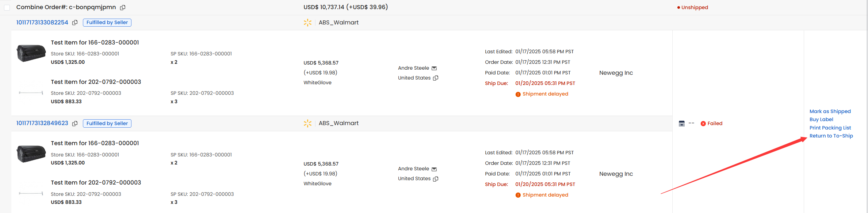Click Mark as Shipped
Image resolution: width=868 pixels, height=213 pixels.
pyautogui.click(x=830, y=111)
